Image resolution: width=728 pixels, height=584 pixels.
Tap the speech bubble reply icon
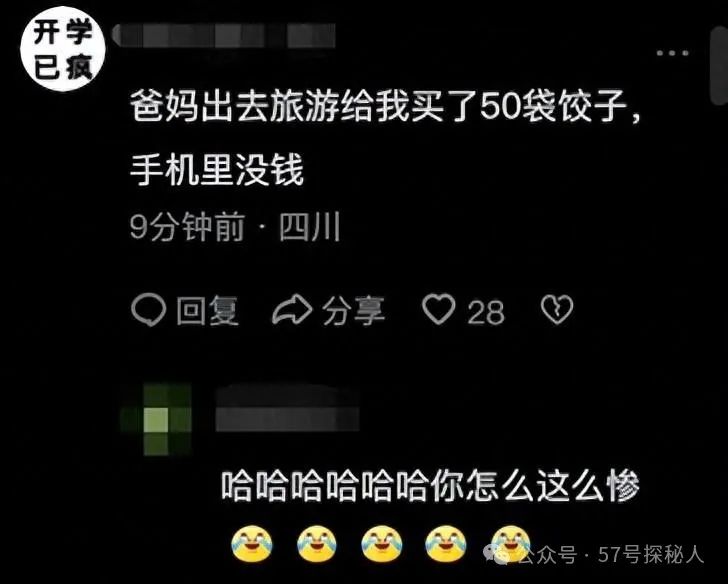pos(149,310)
